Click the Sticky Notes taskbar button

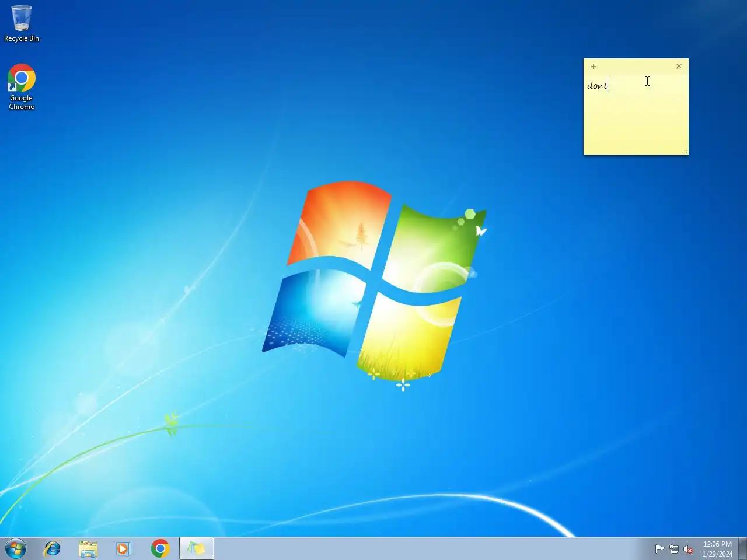pyautogui.click(x=197, y=549)
